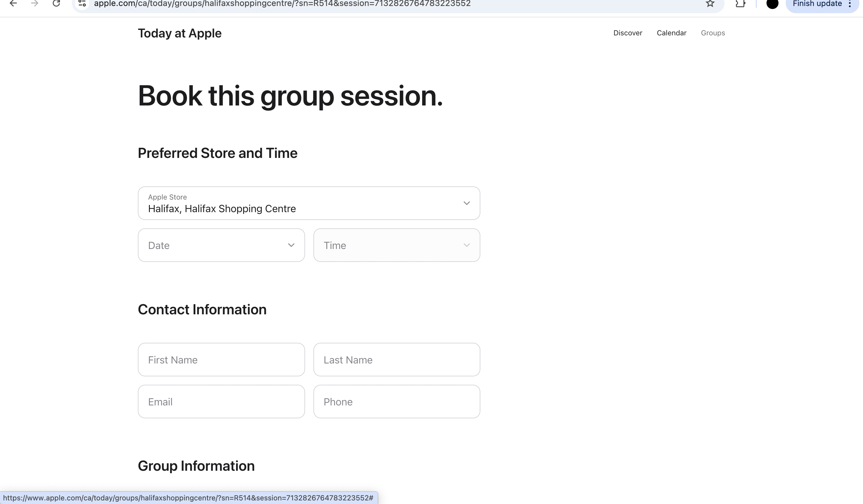863x504 pixels.
Task: Click the Email input field
Action: [x=221, y=401]
